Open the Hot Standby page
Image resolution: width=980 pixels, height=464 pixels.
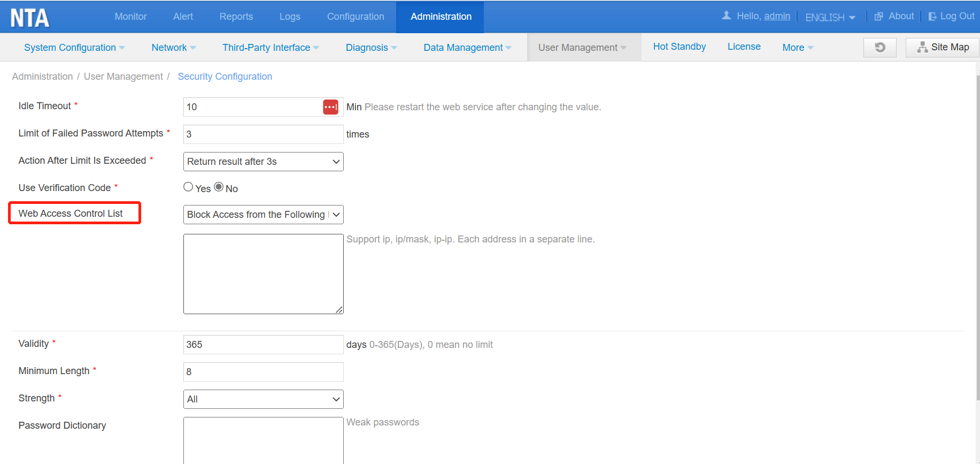(x=679, y=47)
